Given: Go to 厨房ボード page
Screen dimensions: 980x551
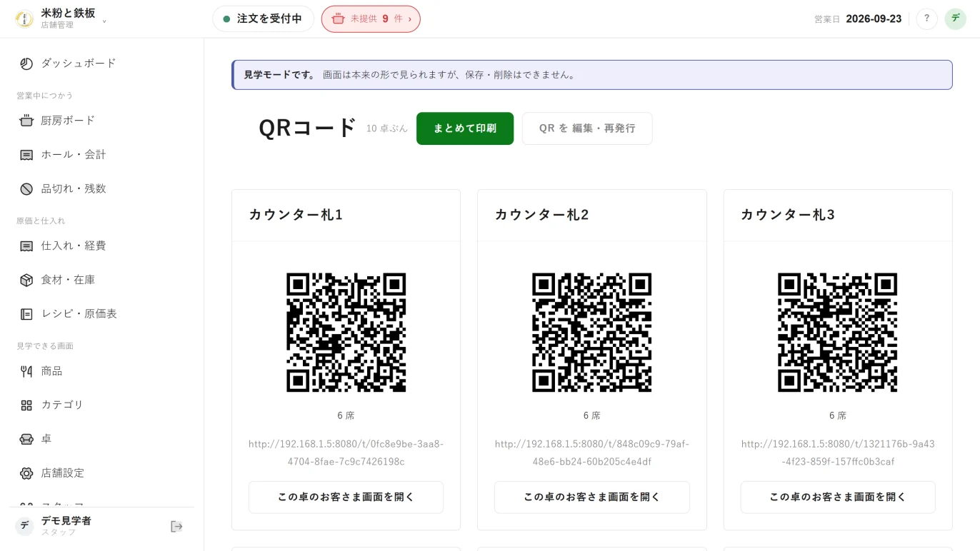Looking at the screenshot, I should [101, 121].
